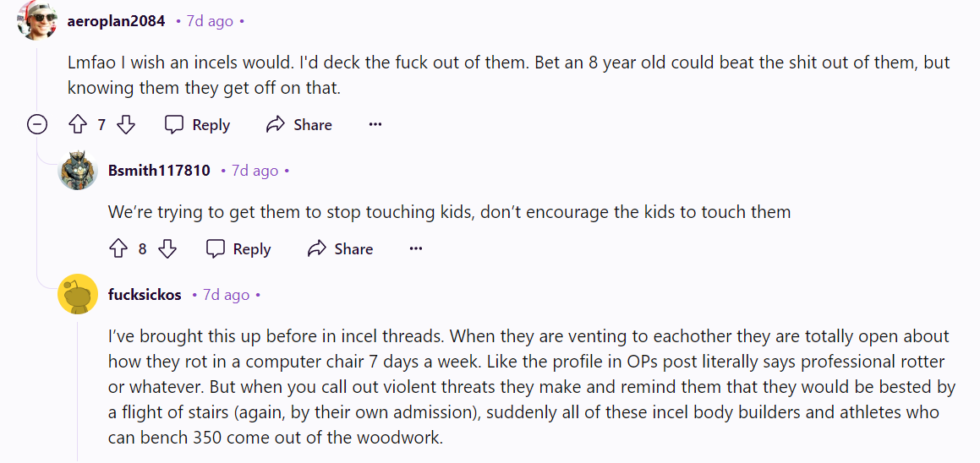Collapse aeroplan2084's comment thread
980x463 pixels.
tap(37, 125)
